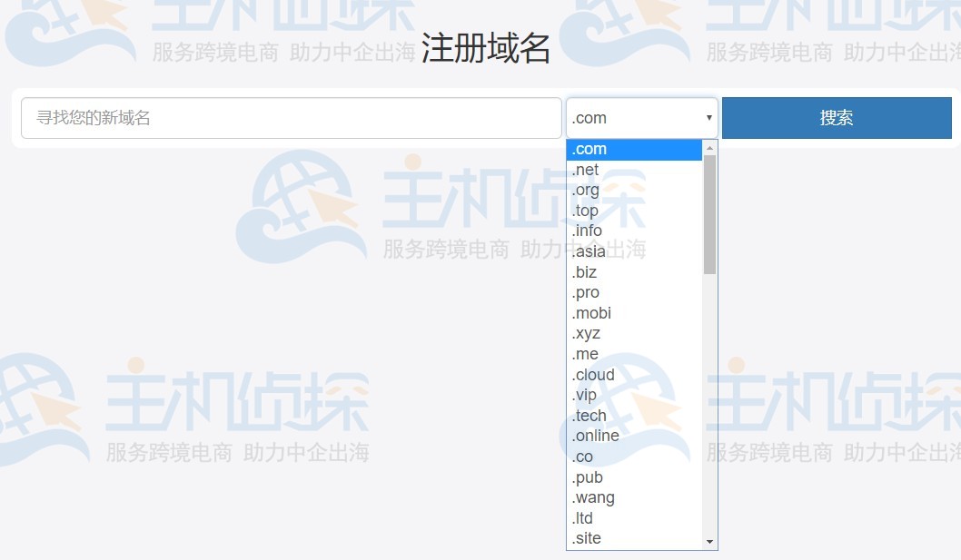Open the domain extension dropdown arrow
The height and width of the screenshot is (560, 961).
click(x=708, y=117)
